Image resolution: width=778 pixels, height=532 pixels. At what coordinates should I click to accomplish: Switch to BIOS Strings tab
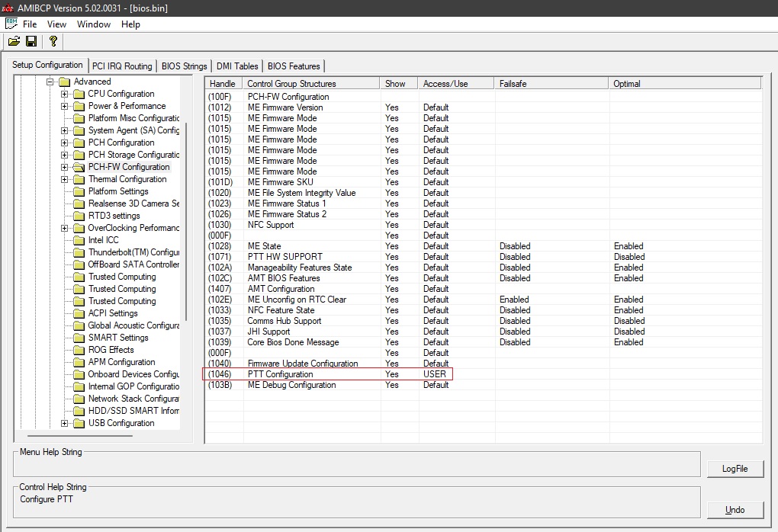pos(184,66)
